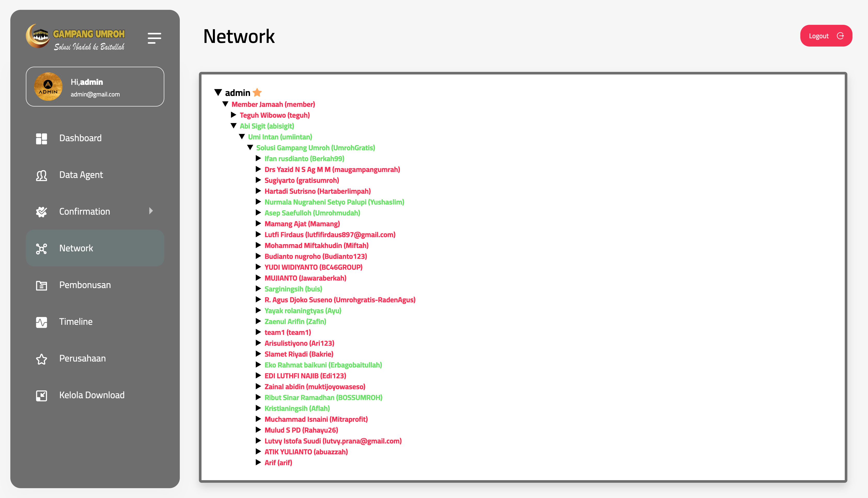Viewport: 868px width, 498px height.
Task: Click the Teguh Wibowo (teguh) link
Action: 275,115
